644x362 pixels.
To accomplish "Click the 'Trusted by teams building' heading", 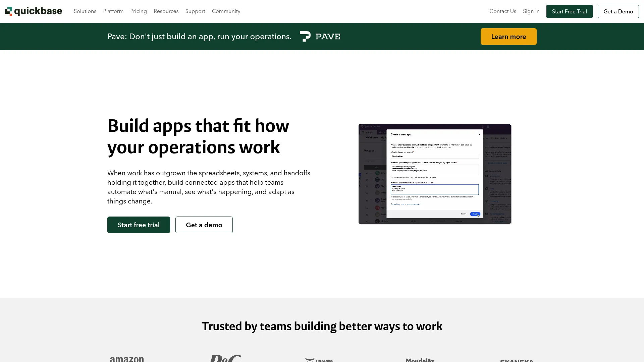I will [x=322, y=326].
